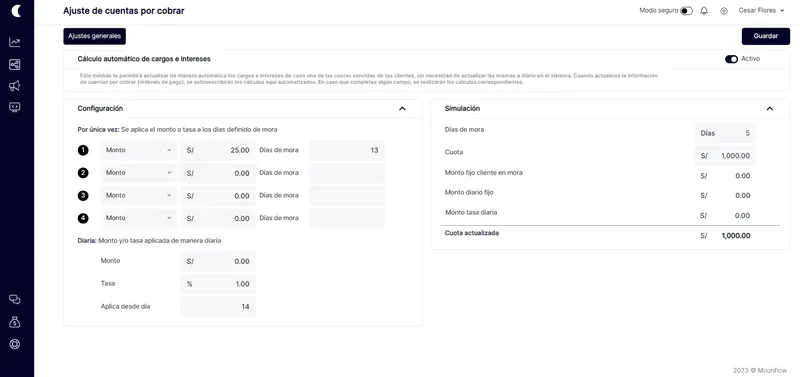Edit row 3 Días de mora field
The height and width of the screenshot is (377, 800).
click(347, 195)
